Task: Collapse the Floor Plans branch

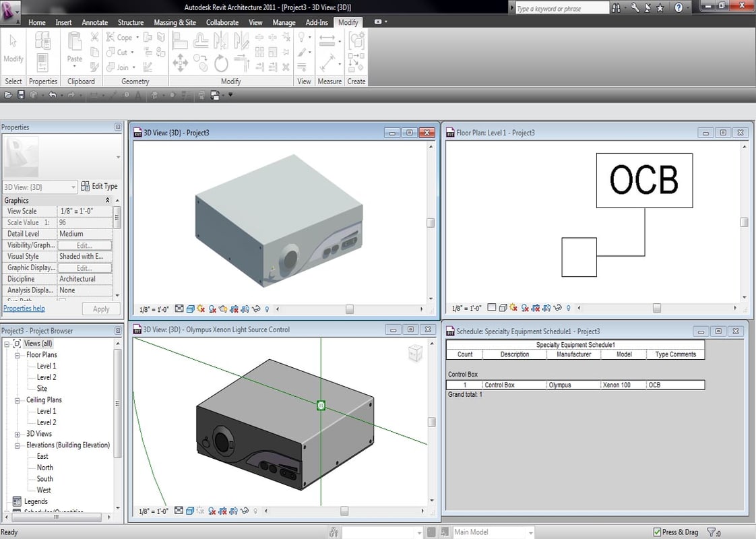Action: (x=18, y=354)
